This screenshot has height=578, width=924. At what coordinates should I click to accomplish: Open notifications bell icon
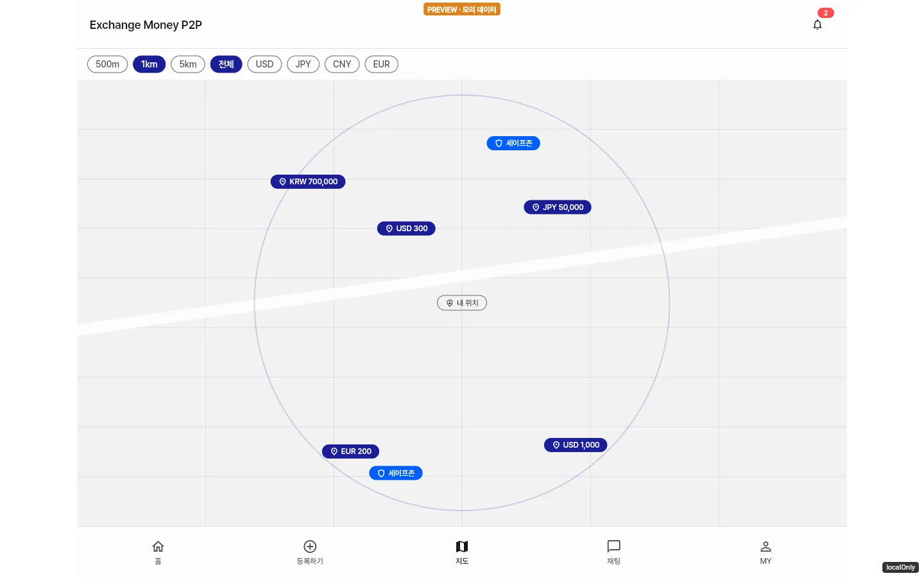coord(817,25)
